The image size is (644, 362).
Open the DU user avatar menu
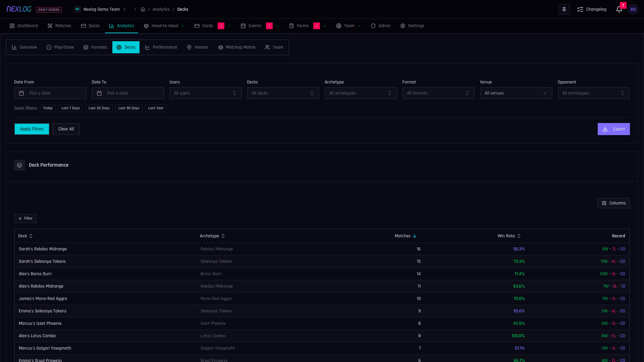tap(633, 9)
